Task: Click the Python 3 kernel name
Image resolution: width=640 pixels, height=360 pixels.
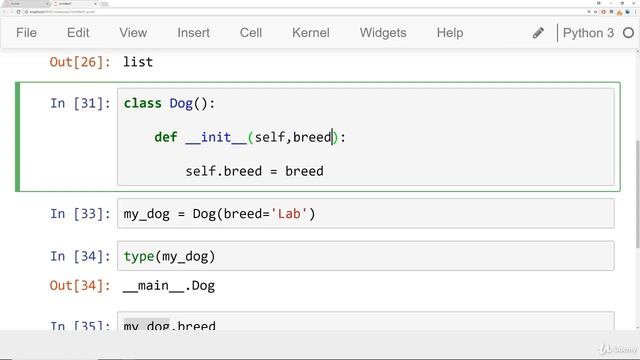Action: click(x=588, y=33)
